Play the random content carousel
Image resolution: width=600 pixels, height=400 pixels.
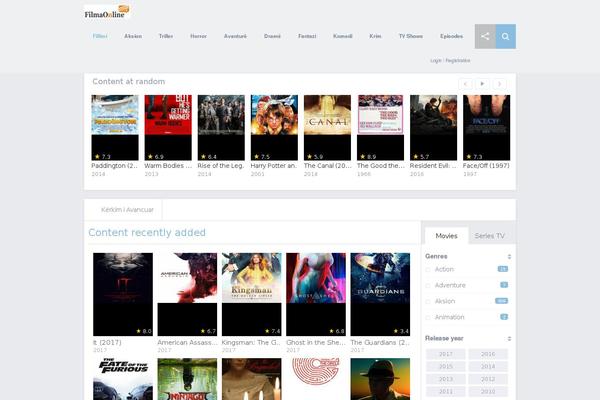tap(482, 84)
